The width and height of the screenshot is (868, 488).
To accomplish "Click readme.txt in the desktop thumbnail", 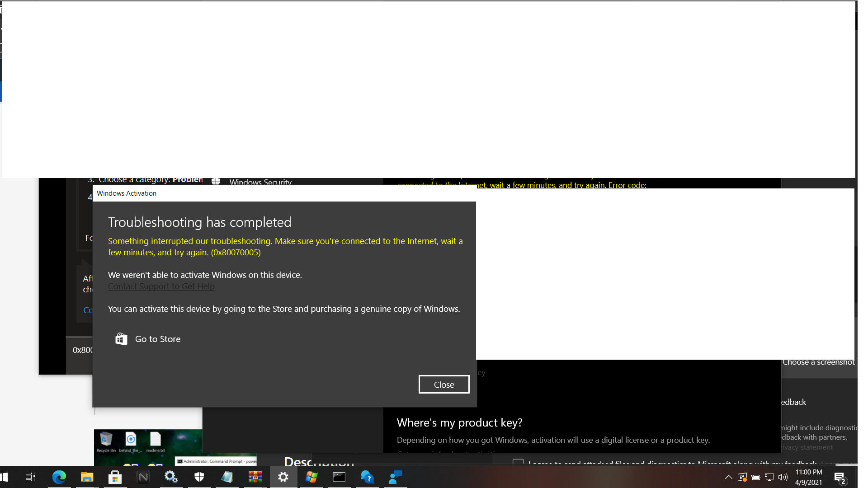I will coord(156,442).
